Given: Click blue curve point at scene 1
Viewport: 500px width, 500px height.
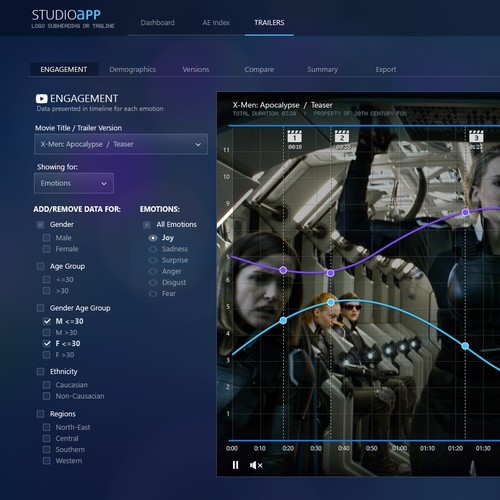Looking at the screenshot, I should (283, 321).
